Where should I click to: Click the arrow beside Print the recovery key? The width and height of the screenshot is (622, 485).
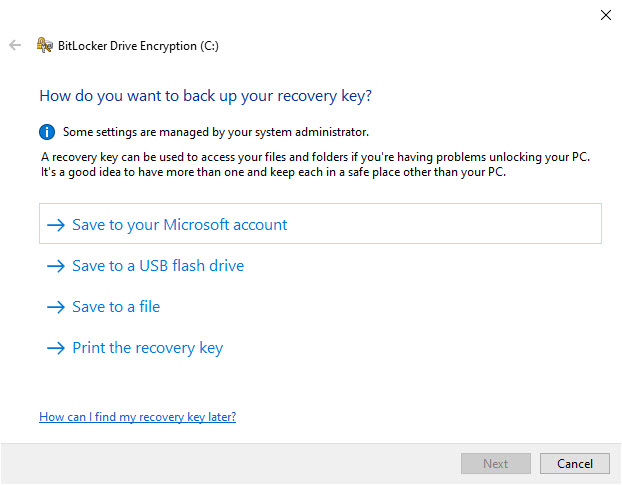tap(55, 348)
